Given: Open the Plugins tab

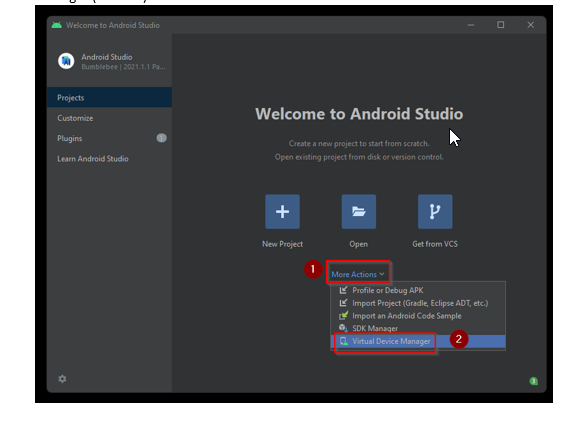Looking at the screenshot, I should coord(109,138).
